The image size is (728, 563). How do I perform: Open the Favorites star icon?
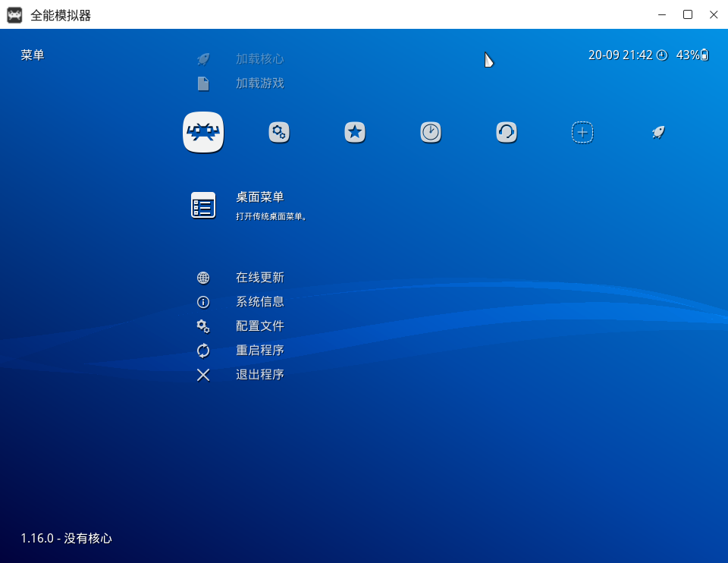point(355,131)
